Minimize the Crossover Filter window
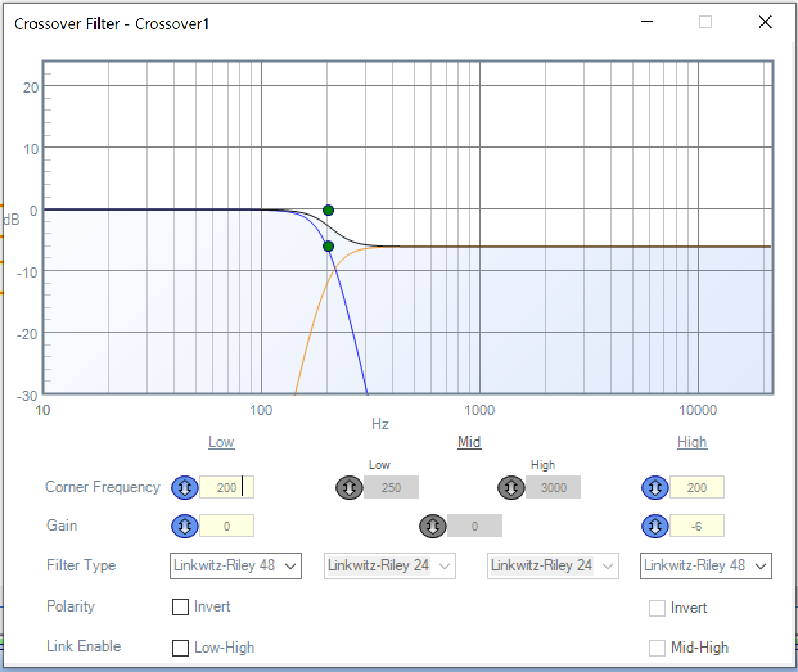This screenshot has height=672, width=798. pyautogui.click(x=647, y=22)
